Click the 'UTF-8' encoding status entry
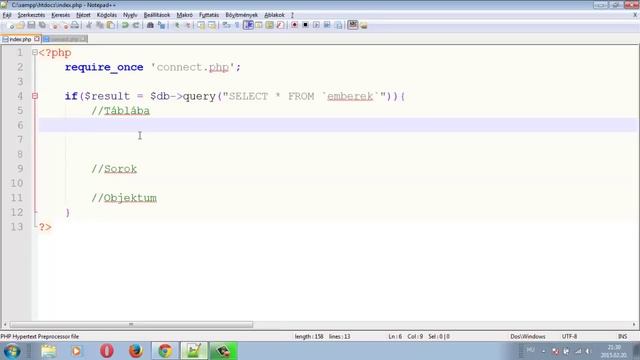The height and width of the screenshot is (360, 640). 569,337
